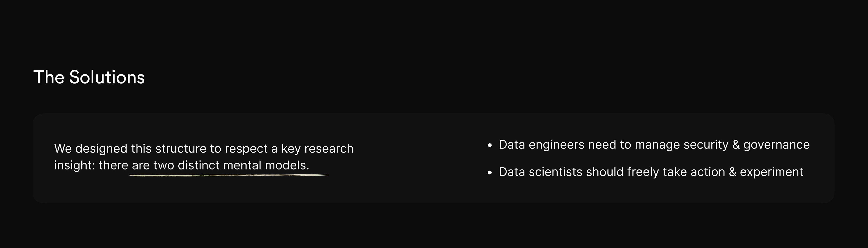
Task: Click the "The Solutions" heading
Action: (89, 77)
